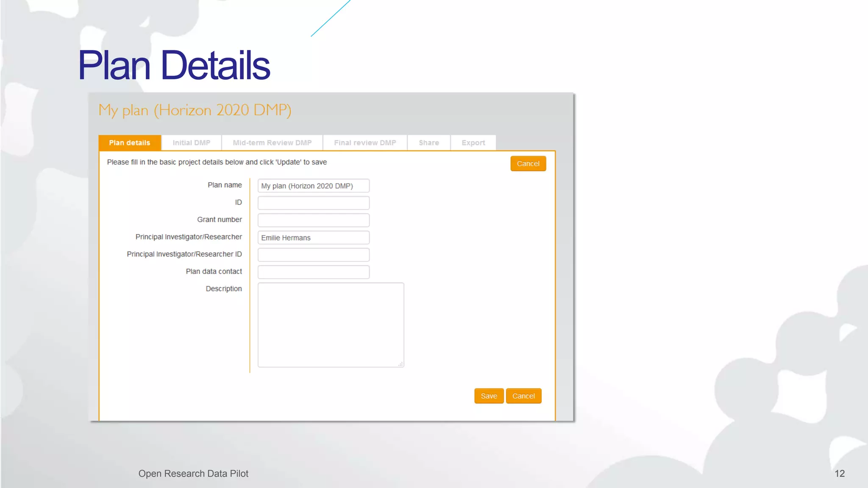The image size is (868, 488).
Task: Click the orange My plan (Horizon 2020 DMP) heading
Action: (x=195, y=110)
